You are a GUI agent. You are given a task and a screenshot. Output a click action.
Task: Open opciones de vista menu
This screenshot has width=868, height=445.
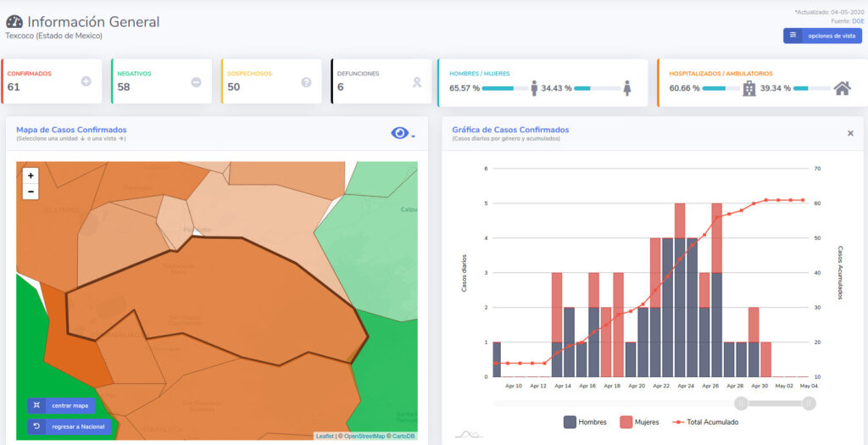822,36
